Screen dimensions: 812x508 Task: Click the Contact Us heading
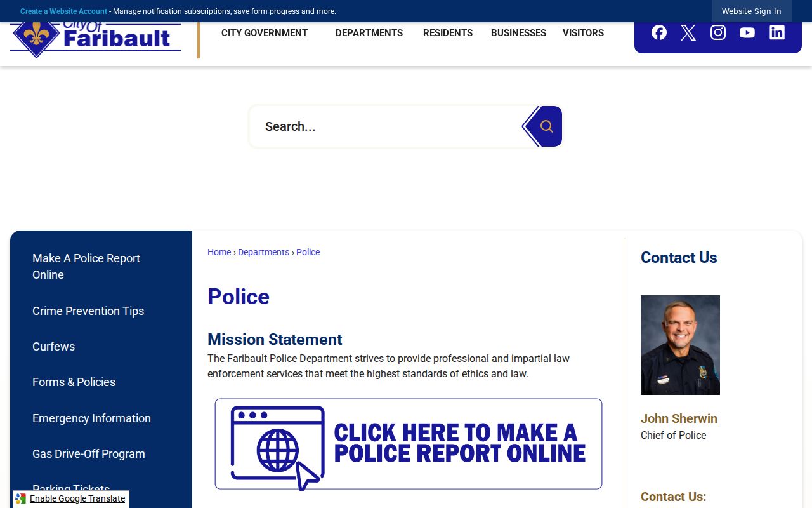tap(679, 258)
